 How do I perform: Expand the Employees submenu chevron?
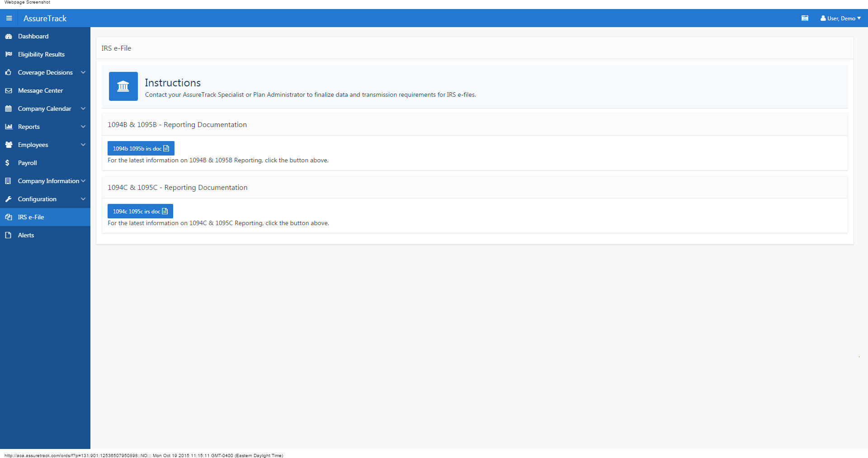(x=83, y=145)
